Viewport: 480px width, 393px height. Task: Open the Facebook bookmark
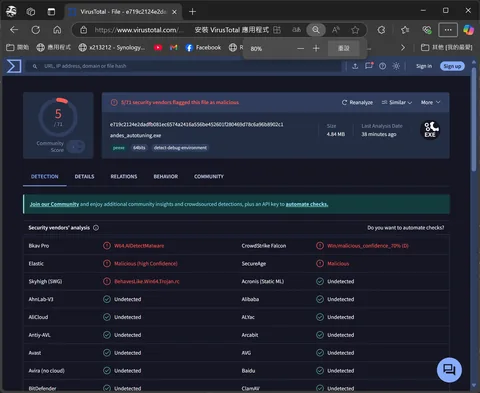pyautogui.click(x=203, y=48)
